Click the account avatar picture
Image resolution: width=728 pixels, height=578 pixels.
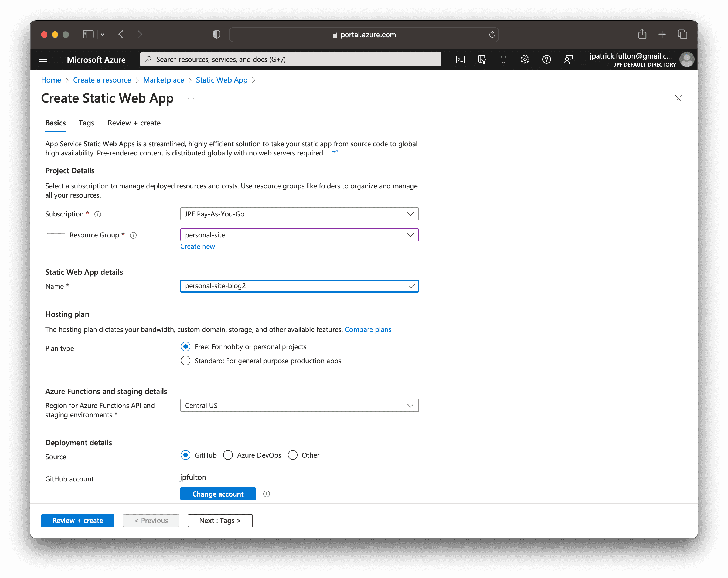686,59
